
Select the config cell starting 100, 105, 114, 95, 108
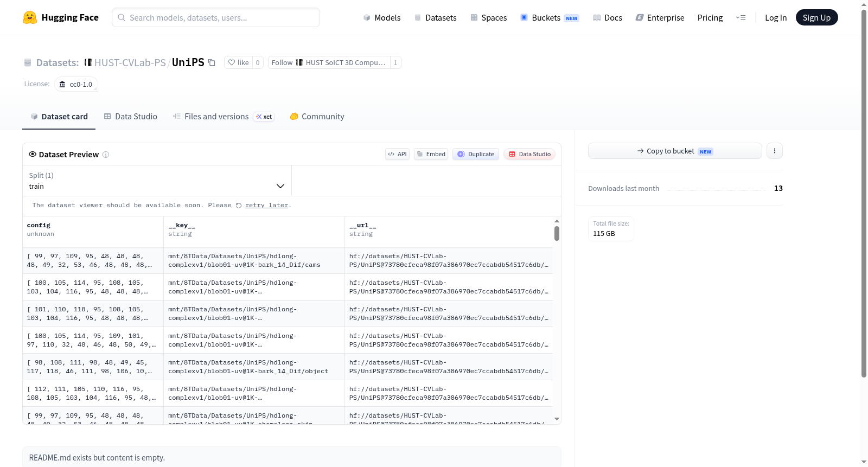click(x=93, y=287)
